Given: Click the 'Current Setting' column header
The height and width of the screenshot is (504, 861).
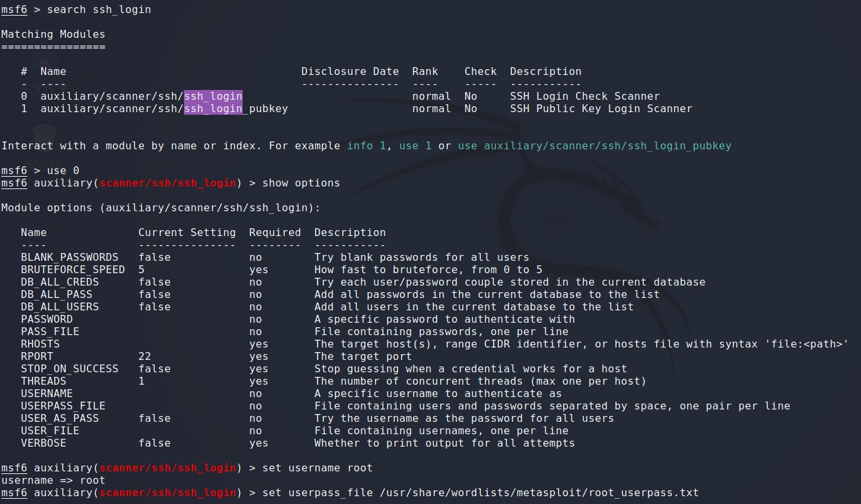Looking at the screenshot, I should point(187,233).
